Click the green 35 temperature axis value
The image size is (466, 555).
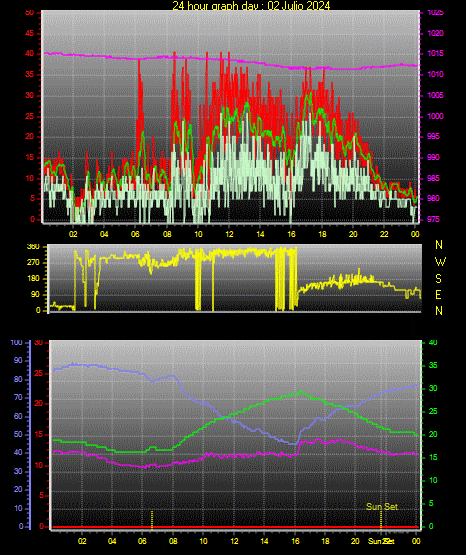coord(433,365)
